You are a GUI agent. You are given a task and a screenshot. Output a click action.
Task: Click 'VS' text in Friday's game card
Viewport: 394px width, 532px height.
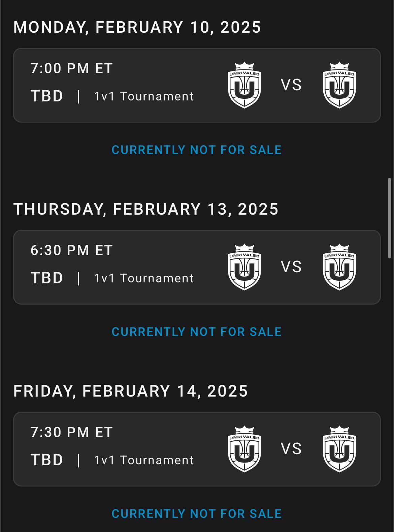(291, 449)
